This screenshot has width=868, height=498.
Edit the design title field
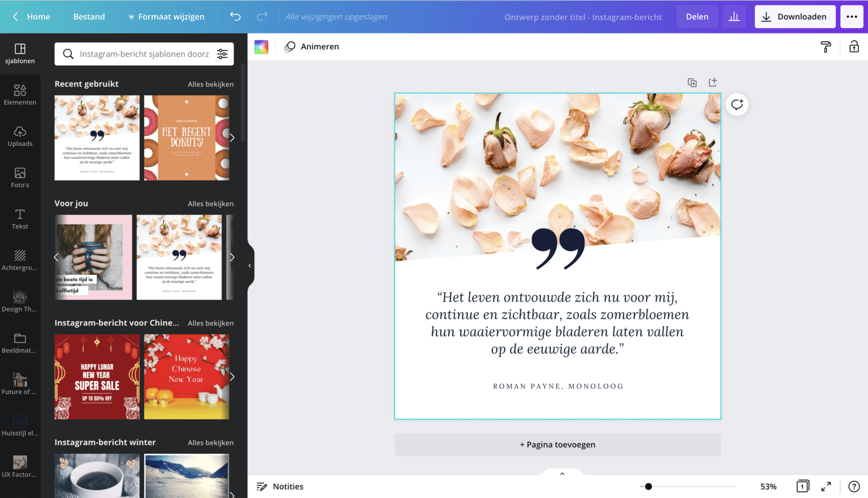tap(583, 17)
